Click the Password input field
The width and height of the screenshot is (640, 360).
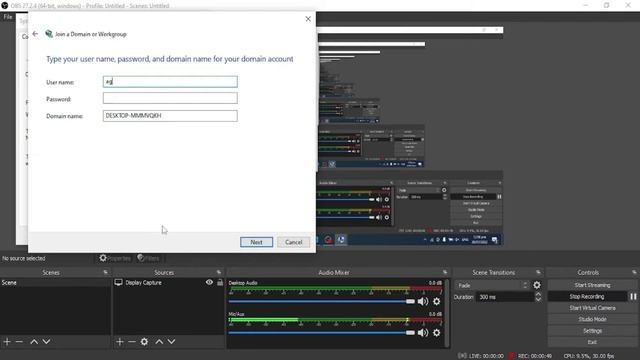tap(170, 98)
